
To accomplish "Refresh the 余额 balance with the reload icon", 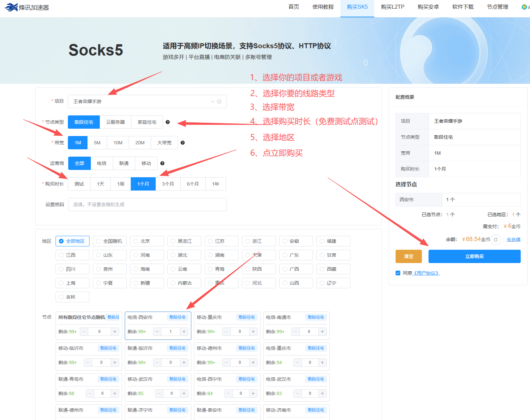I will 496,239.
